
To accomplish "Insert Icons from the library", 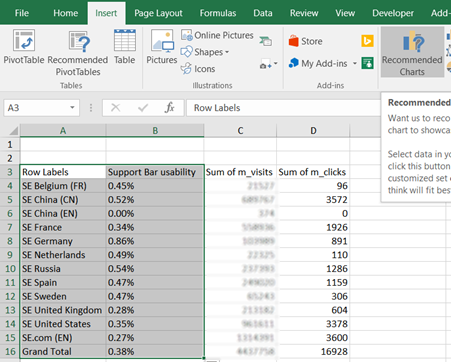I will [x=198, y=69].
